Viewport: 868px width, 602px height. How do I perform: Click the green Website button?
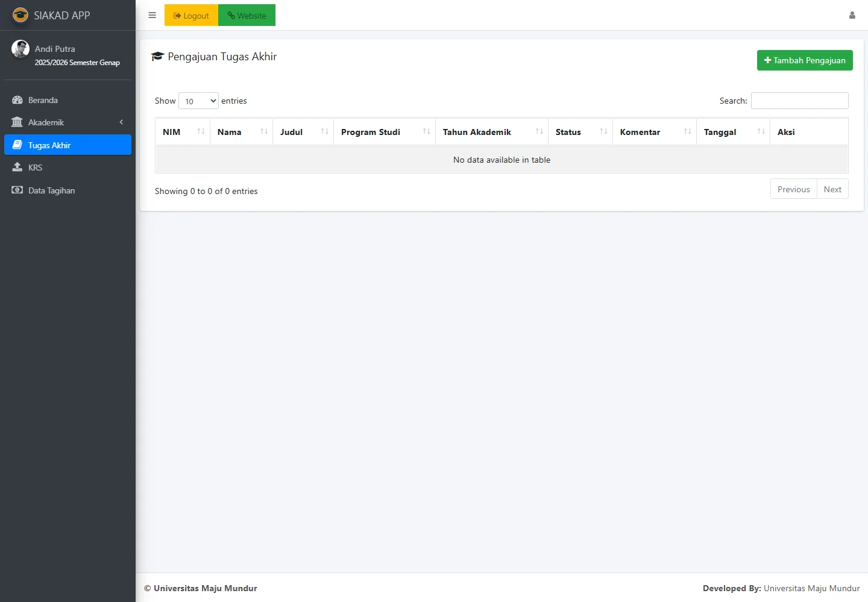[247, 16]
